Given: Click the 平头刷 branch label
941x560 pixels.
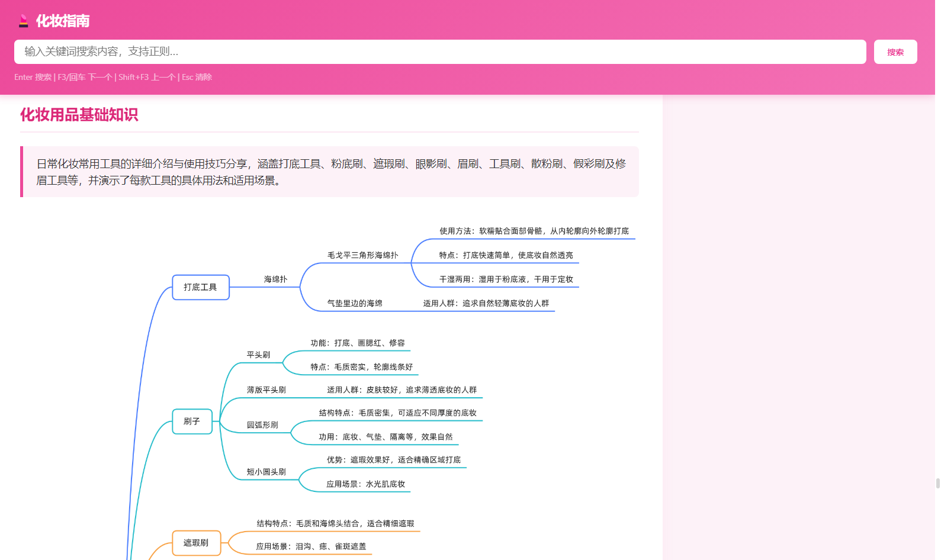Looking at the screenshot, I should 258,355.
